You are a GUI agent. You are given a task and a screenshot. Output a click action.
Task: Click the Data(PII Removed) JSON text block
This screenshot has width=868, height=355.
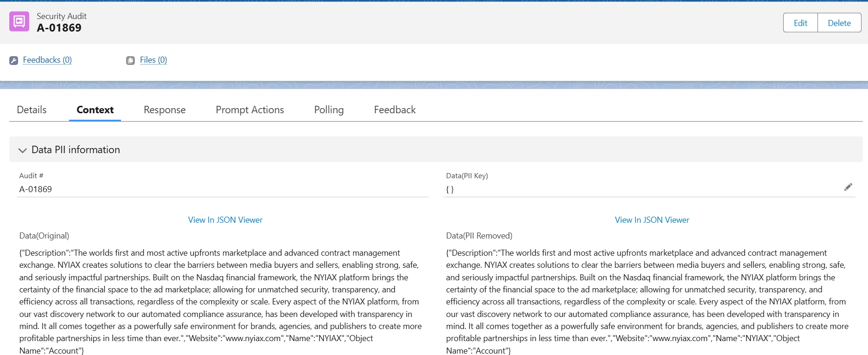[647, 302]
